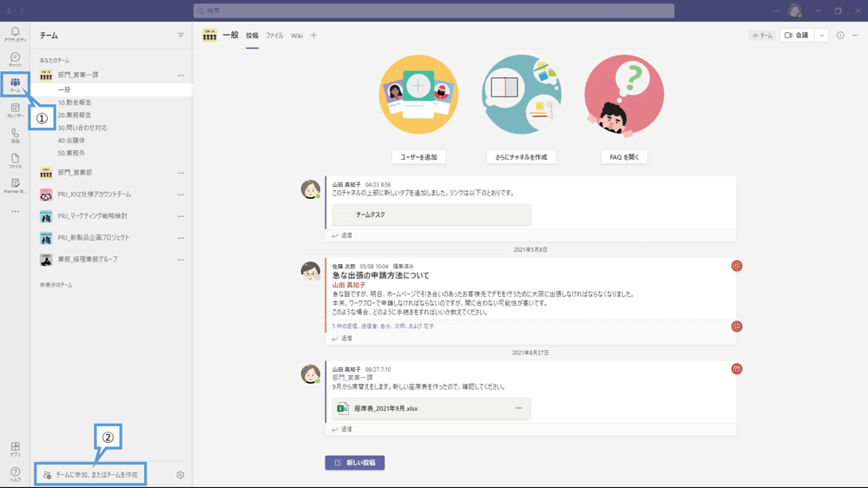This screenshot has width=868, height=488.
Task: Open more options for PRJ_新製品企画プロジェクト
Action: [181, 238]
